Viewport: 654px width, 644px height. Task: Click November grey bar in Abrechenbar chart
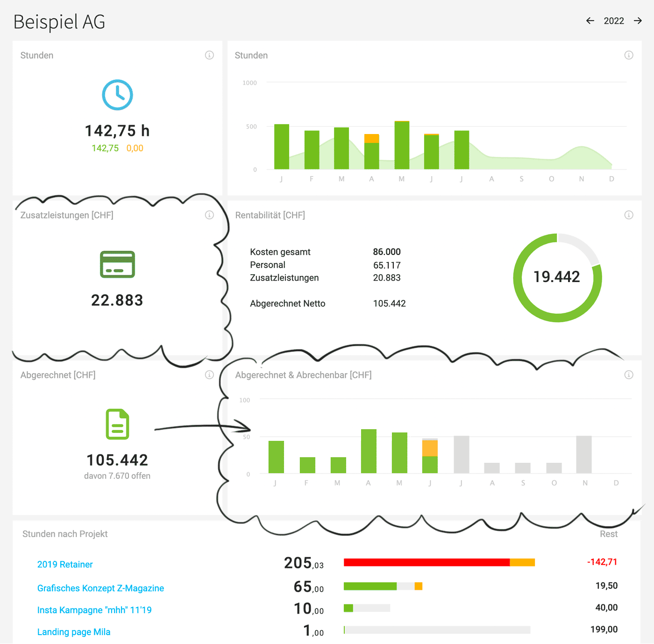coord(584,454)
